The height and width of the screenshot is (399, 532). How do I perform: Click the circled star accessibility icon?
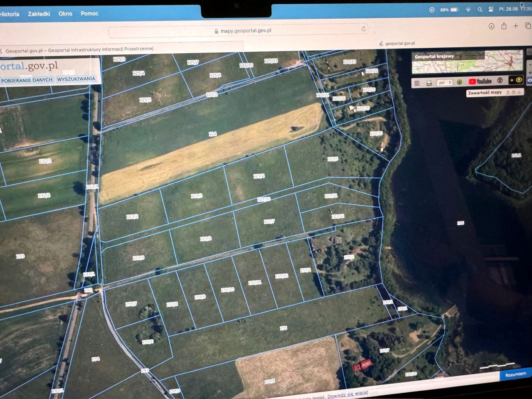point(500,81)
